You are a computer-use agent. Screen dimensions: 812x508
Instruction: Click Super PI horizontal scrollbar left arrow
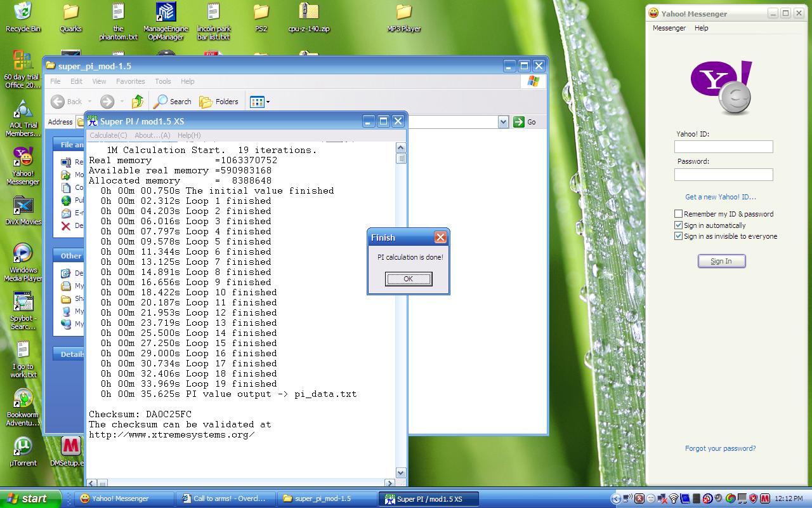(92, 483)
